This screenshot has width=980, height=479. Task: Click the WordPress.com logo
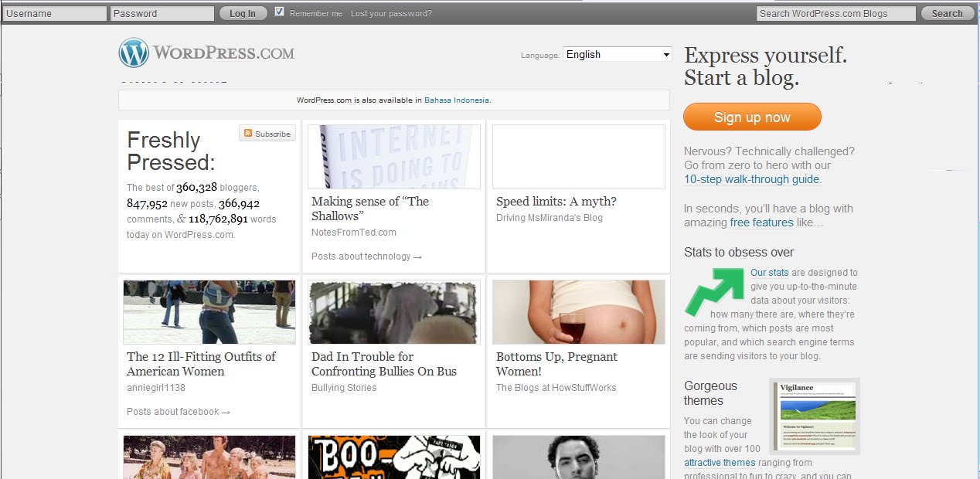pyautogui.click(x=206, y=53)
